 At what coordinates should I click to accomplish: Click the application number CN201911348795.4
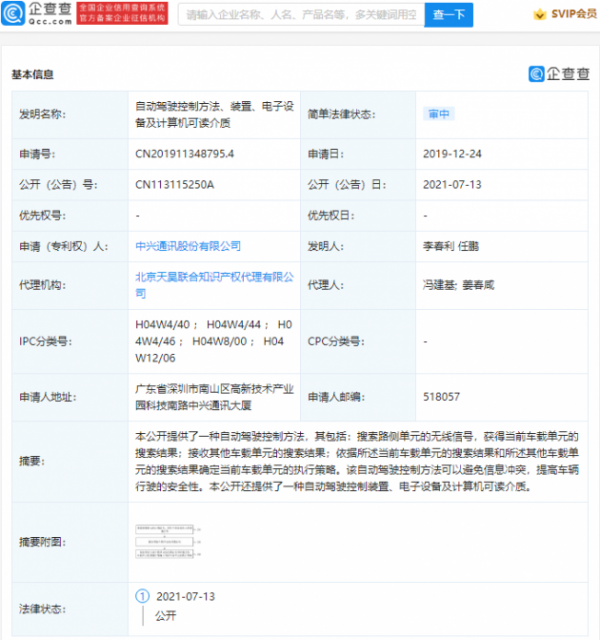(184, 154)
